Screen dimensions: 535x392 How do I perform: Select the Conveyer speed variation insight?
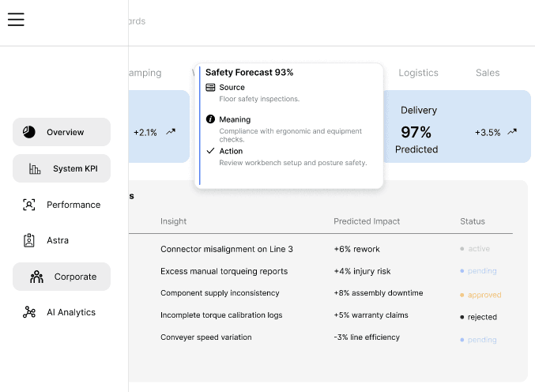[x=206, y=337]
